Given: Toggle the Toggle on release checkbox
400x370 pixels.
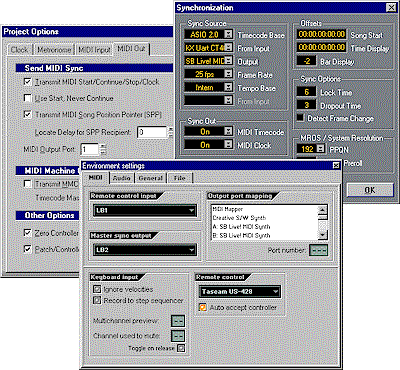Looking at the screenshot, I should [x=181, y=348].
